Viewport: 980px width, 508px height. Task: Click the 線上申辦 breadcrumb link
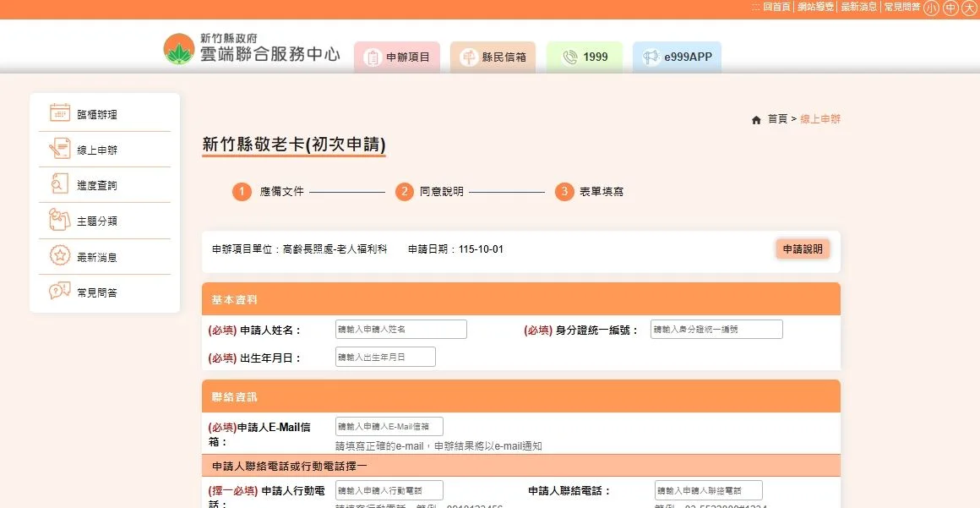click(x=820, y=119)
